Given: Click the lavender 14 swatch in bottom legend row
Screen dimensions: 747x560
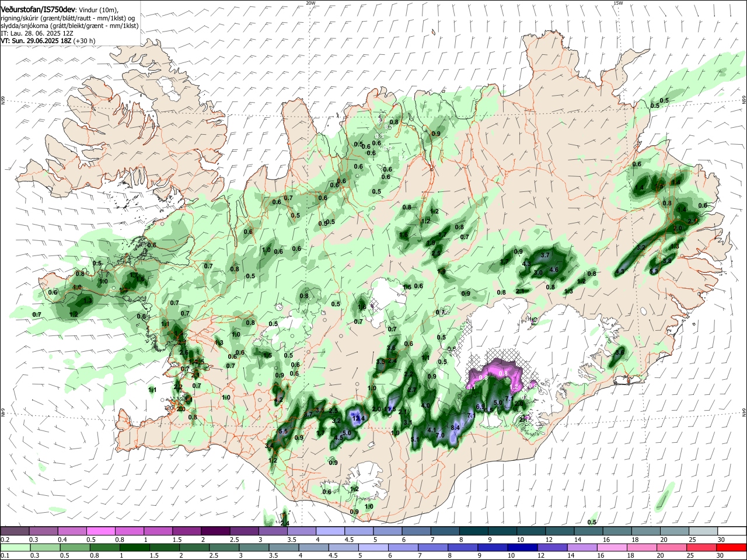Looking at the screenshot, I should (582, 547).
